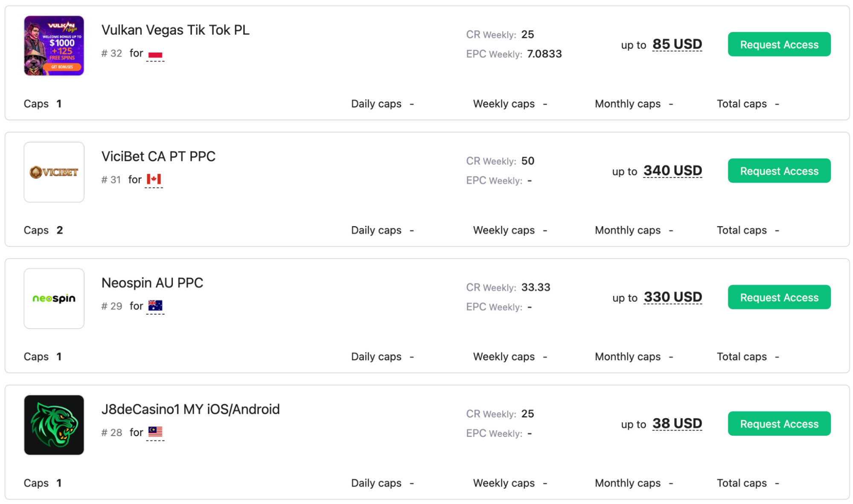Open the Neospin AU PPC title
This screenshot has width=853, height=504.
tap(152, 283)
